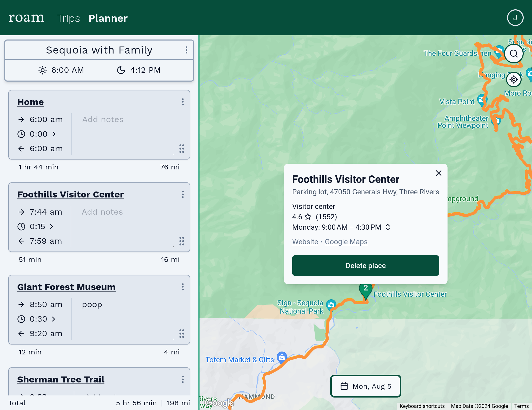This screenshot has height=410, width=532.
Task: Switch to the Trips tab
Action: point(69,18)
